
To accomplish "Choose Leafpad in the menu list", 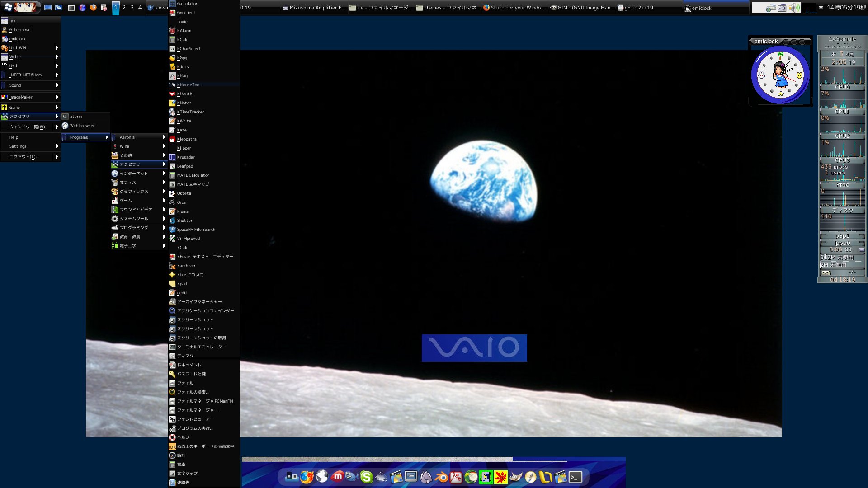I will pyautogui.click(x=185, y=166).
